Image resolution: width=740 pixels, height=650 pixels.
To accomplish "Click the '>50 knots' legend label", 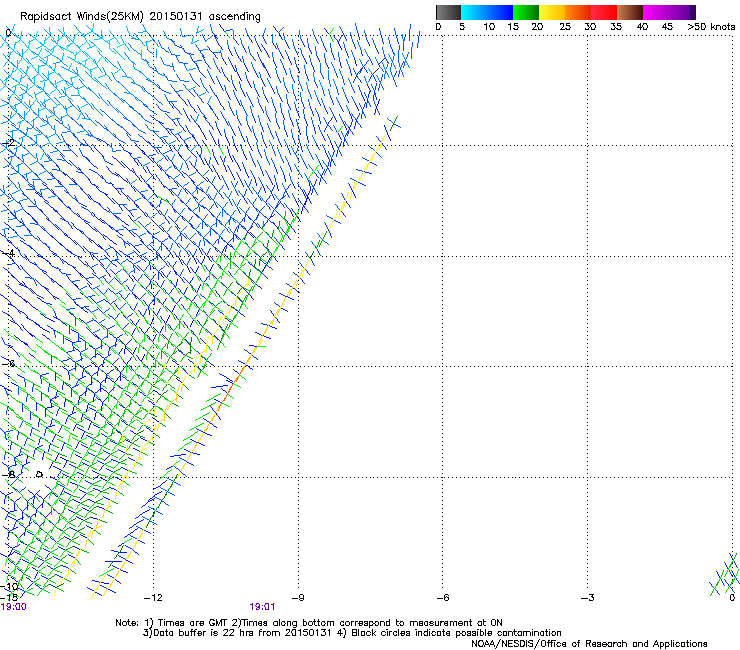I will click(711, 27).
